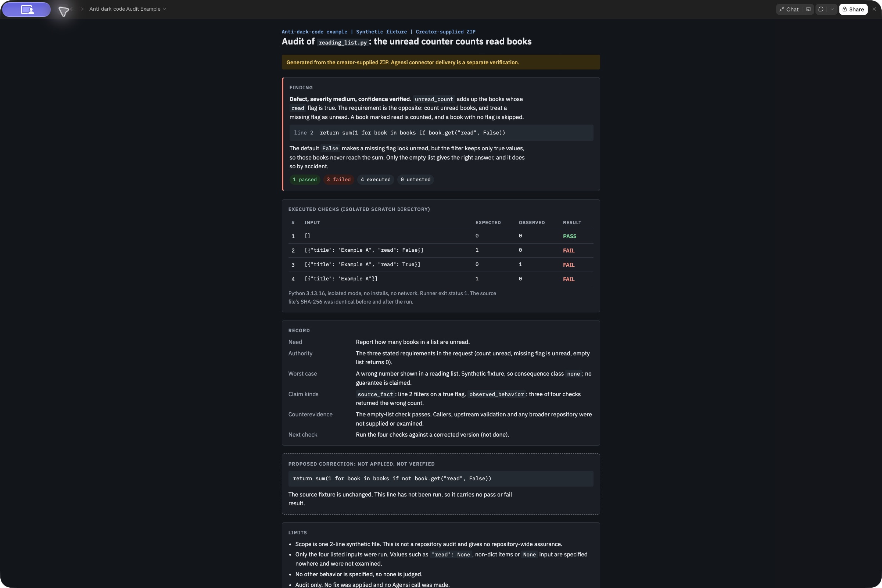Go back with the left arrow
This screenshot has width=882, height=588.
pyautogui.click(x=72, y=9)
